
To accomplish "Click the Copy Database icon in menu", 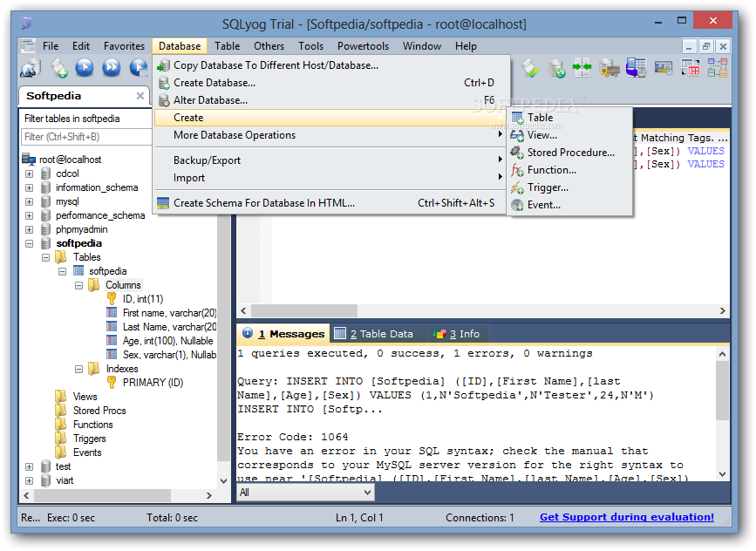I will click(x=164, y=65).
